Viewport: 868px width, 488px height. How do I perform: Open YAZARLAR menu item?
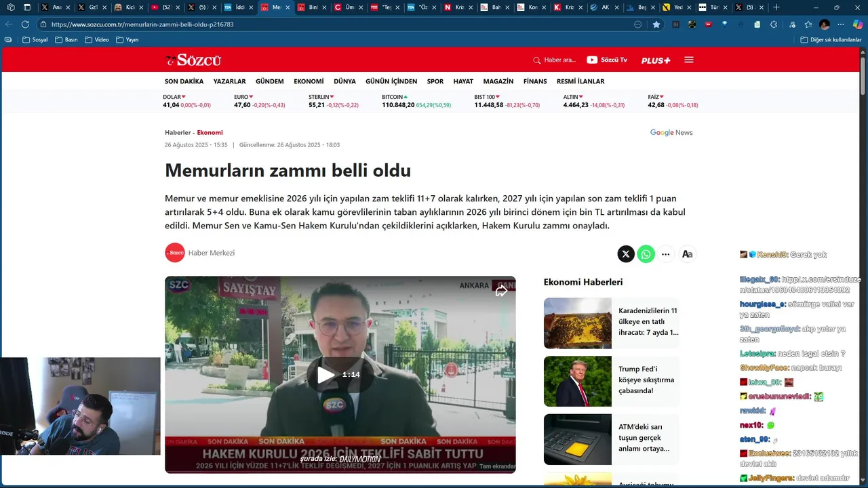229,81
